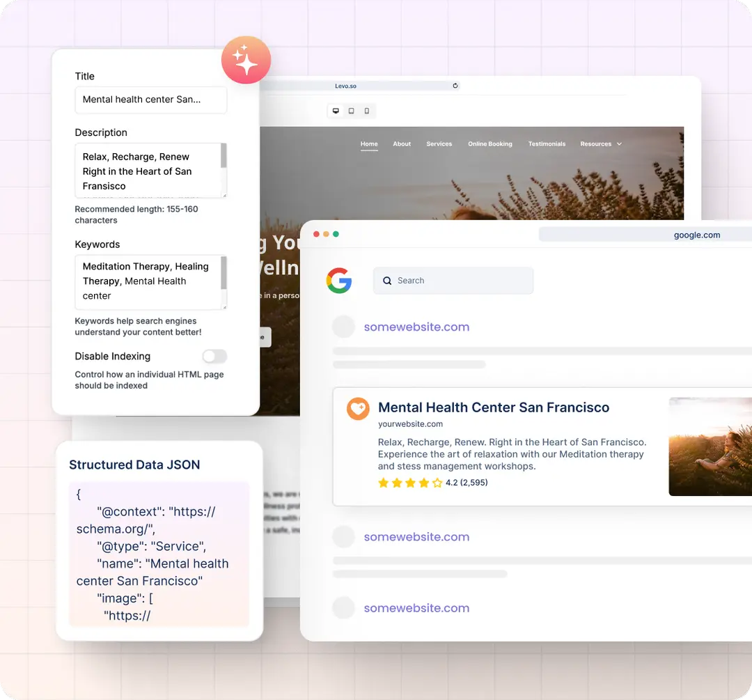Viewport: 752px width, 700px height.
Task: Open the last somewebsite.com result link
Action: (x=416, y=608)
